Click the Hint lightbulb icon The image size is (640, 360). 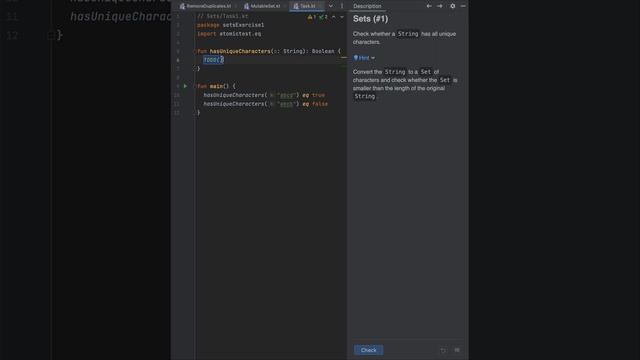click(x=356, y=58)
